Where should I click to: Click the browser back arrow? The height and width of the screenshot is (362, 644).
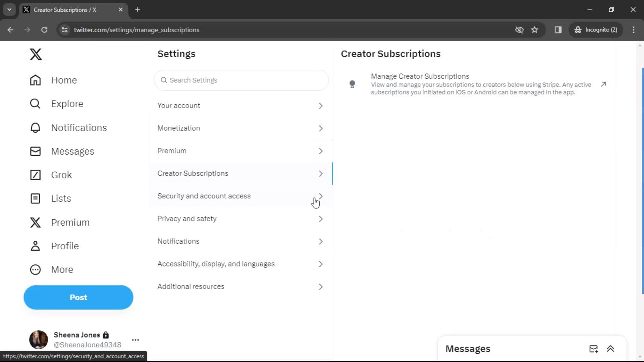pyautogui.click(x=10, y=30)
